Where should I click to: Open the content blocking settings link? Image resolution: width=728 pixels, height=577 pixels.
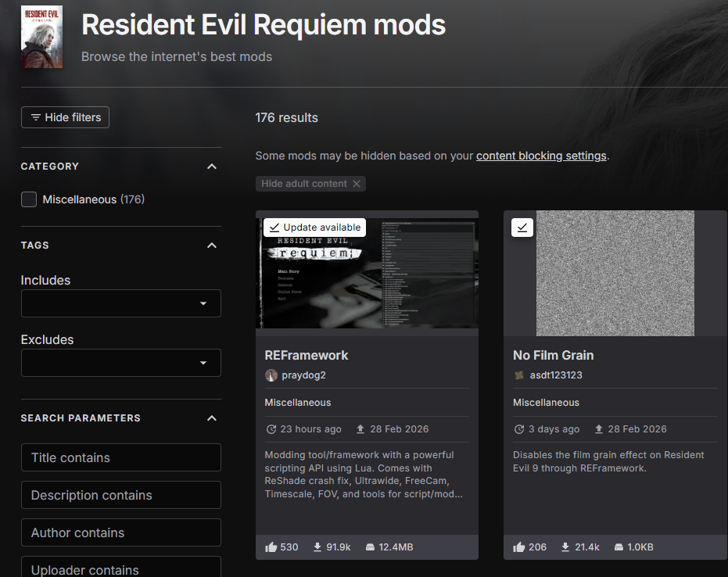click(541, 156)
